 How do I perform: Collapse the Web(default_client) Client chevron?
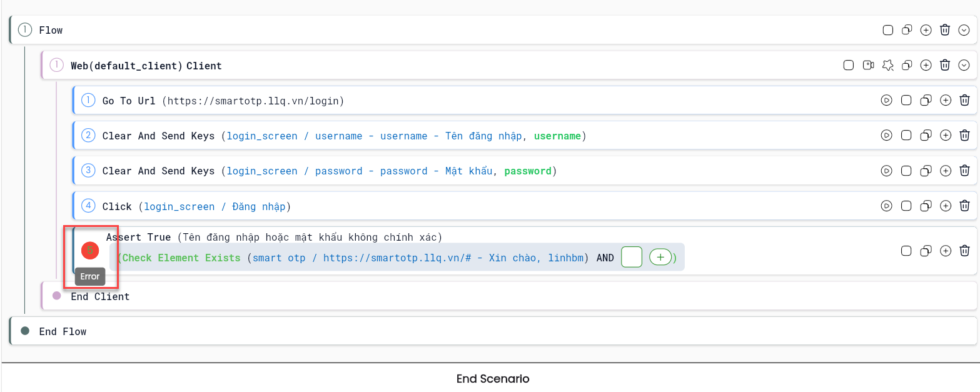tap(964, 65)
